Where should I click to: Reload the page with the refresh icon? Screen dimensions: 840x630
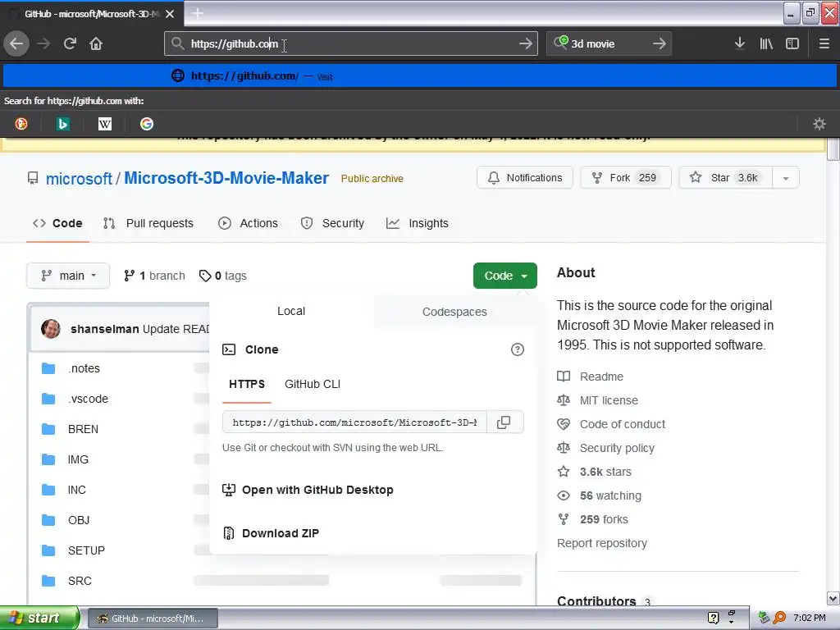point(70,43)
